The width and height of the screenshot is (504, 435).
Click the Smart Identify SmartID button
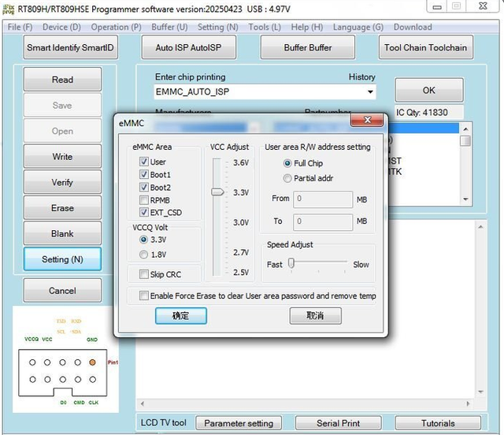70,47
